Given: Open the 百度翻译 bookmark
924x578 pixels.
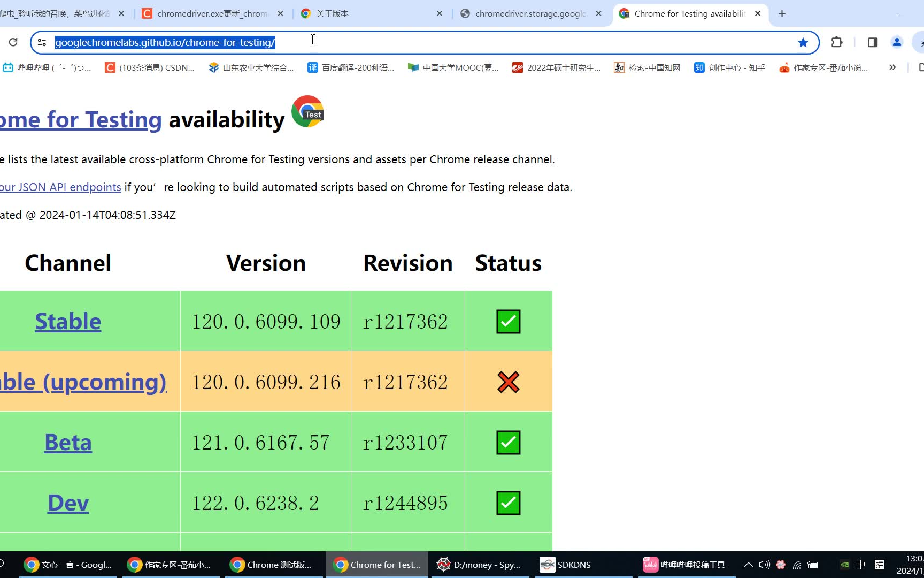Looking at the screenshot, I should pyautogui.click(x=351, y=67).
